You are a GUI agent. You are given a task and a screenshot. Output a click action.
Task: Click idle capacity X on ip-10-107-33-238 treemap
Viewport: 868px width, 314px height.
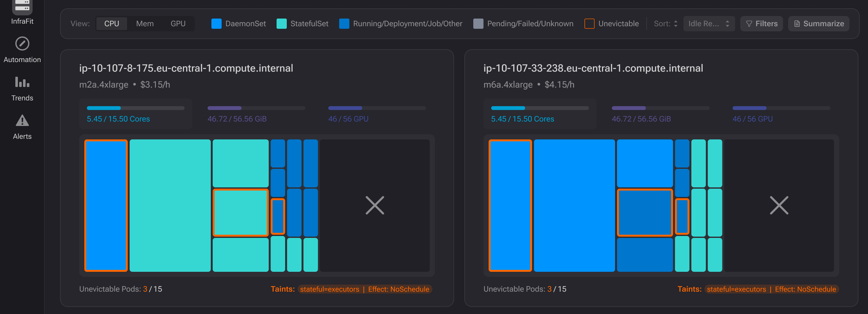click(779, 205)
